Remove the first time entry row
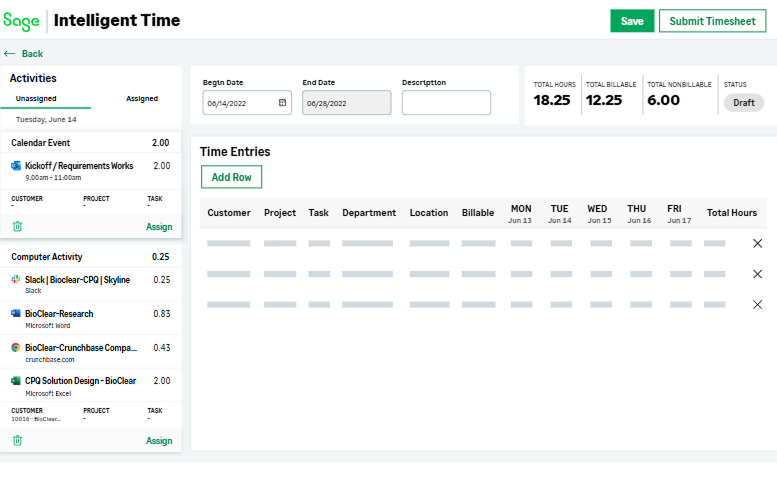 pos(757,244)
